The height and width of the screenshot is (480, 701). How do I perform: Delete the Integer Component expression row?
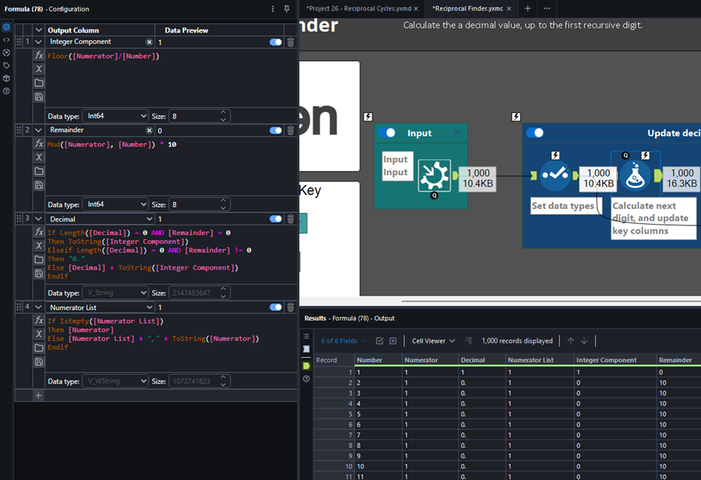pyautogui.click(x=291, y=42)
